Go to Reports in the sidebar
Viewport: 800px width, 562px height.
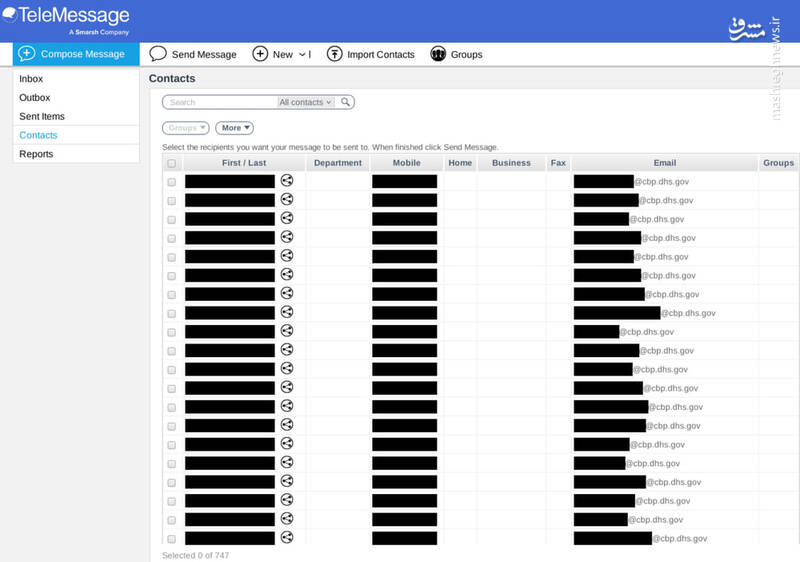click(37, 154)
